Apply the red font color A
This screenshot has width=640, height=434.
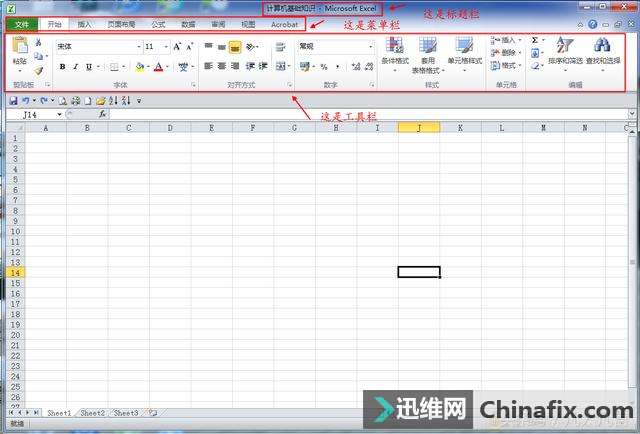click(x=159, y=67)
